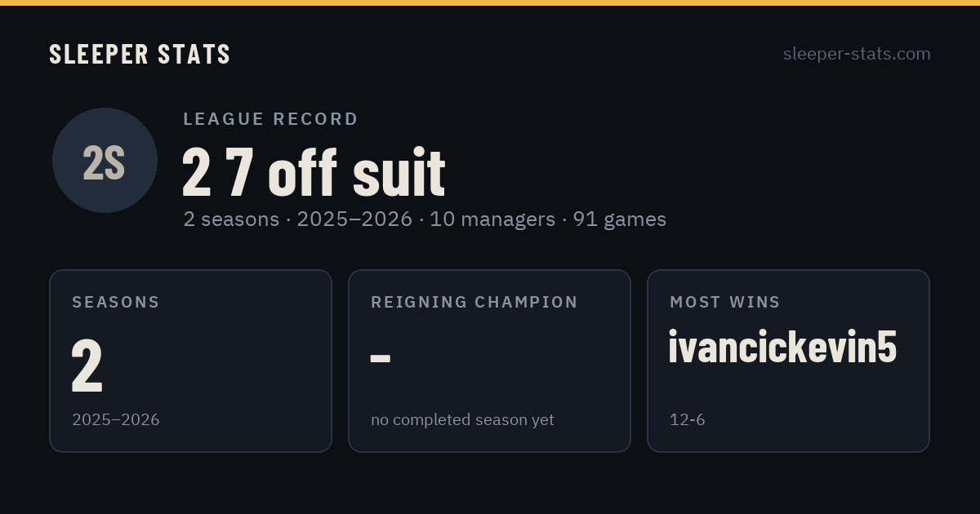Open the sleeper-stats.com link

pyautogui.click(x=857, y=54)
